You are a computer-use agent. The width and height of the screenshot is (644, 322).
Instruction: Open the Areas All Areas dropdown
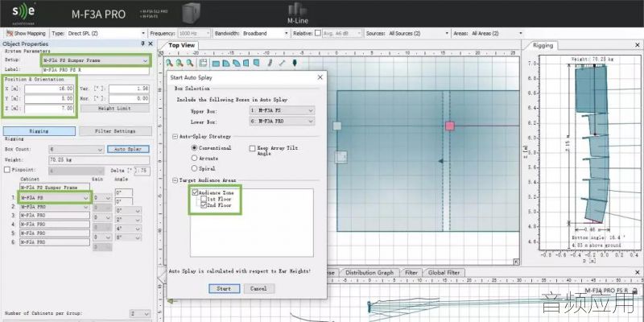pos(497,33)
